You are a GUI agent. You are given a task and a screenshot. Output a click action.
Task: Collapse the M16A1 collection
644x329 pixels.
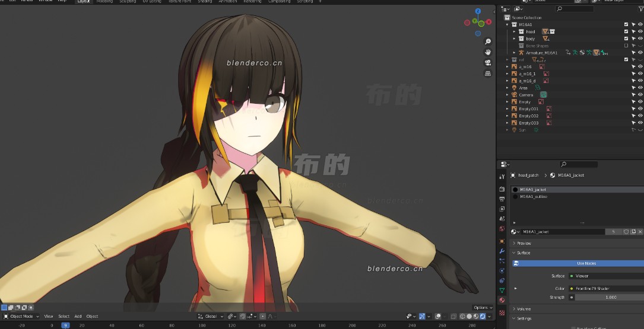pyautogui.click(x=507, y=25)
